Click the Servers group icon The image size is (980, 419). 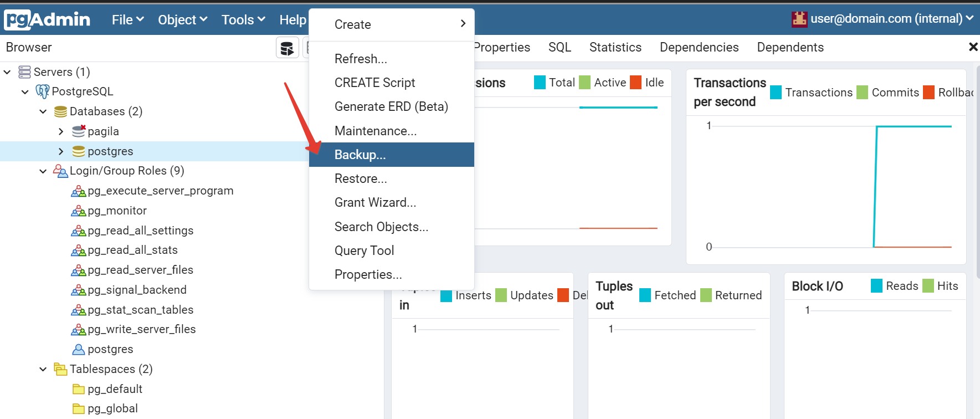click(24, 72)
